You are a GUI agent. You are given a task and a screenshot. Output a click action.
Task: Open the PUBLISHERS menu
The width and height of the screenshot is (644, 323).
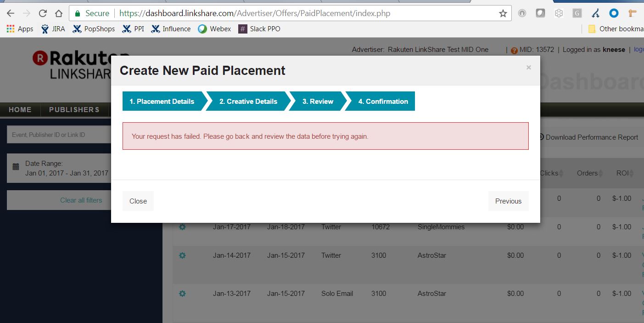tap(74, 110)
